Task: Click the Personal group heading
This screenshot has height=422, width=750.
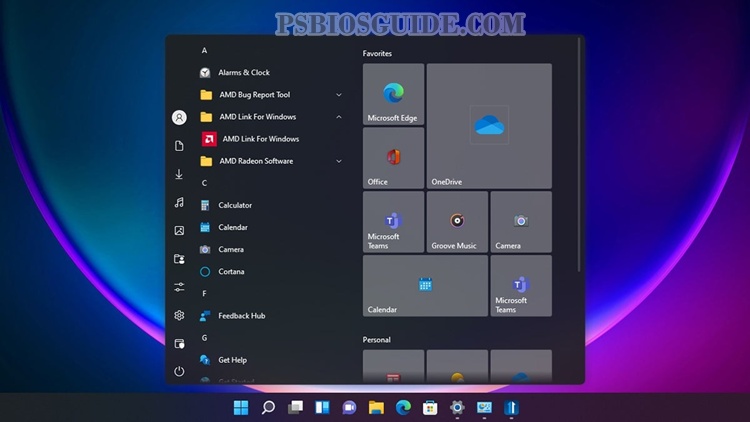Action: (376, 340)
